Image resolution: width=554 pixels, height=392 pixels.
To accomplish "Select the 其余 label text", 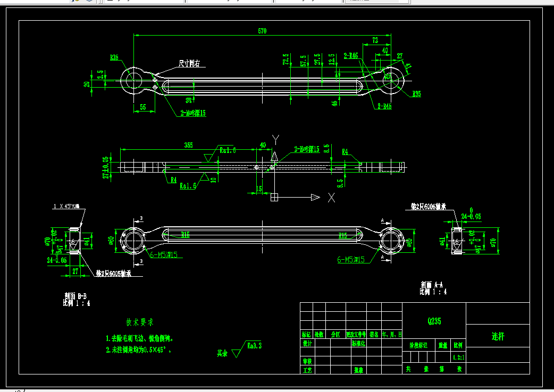I will coord(222,353).
